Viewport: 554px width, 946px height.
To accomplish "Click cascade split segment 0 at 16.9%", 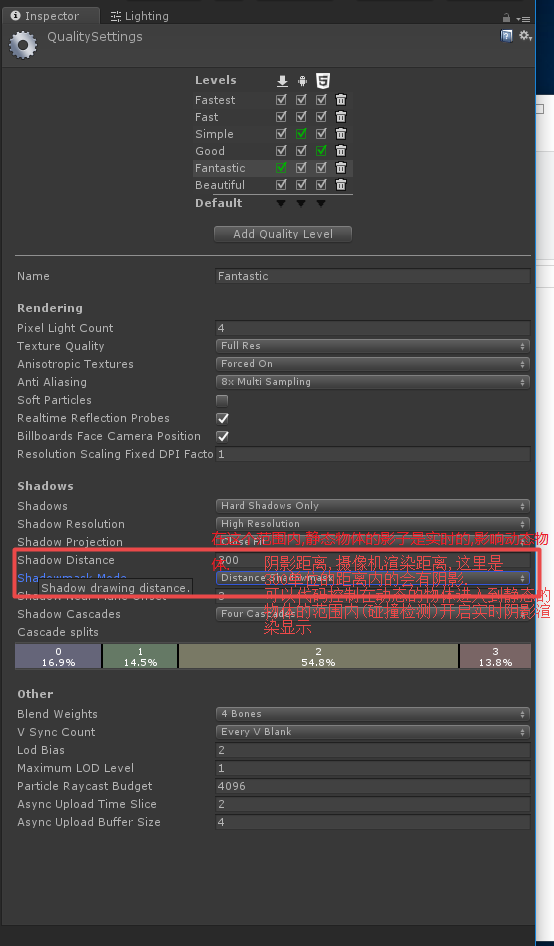I will click(58, 656).
